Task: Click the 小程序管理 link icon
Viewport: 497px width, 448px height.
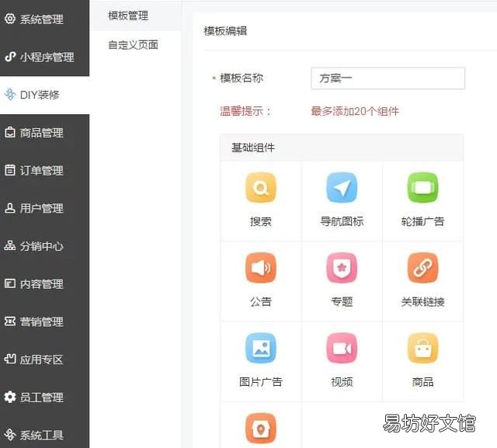Action: point(10,57)
